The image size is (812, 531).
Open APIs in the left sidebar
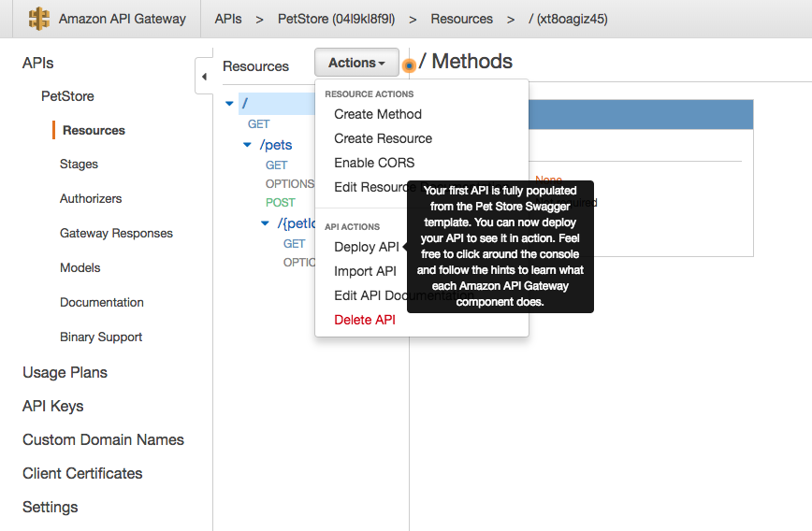point(37,64)
